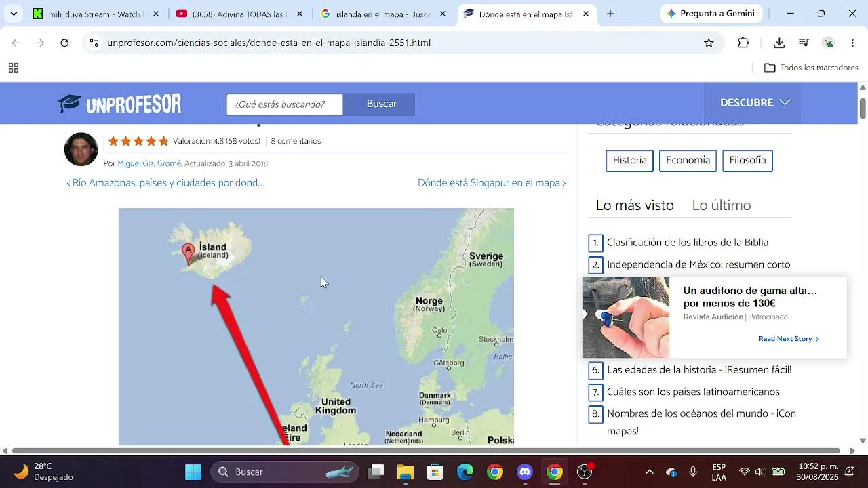Close the Dónde está en el mapa tab

pyautogui.click(x=587, y=14)
